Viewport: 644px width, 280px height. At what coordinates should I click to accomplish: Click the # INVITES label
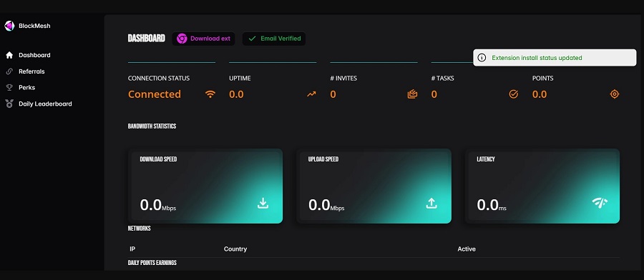[343, 79]
